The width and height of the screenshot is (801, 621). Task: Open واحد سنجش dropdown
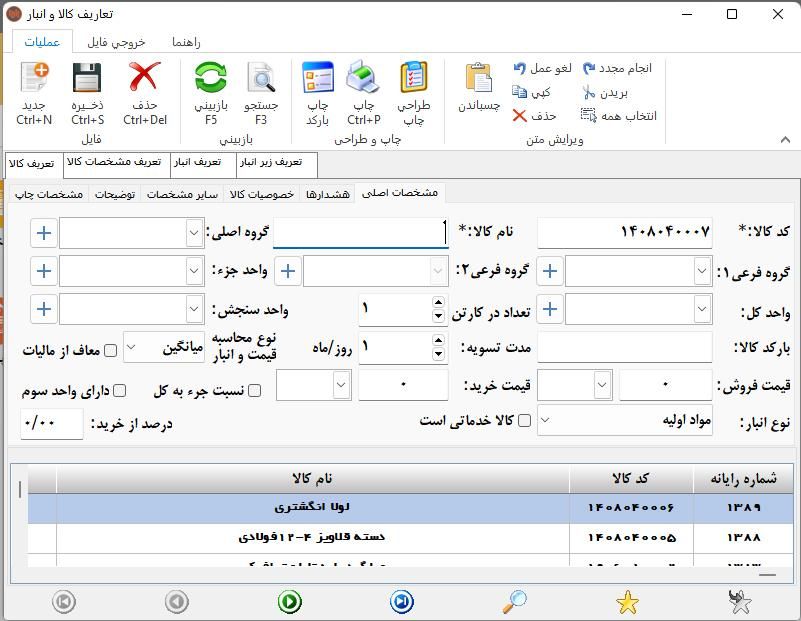pos(194,309)
